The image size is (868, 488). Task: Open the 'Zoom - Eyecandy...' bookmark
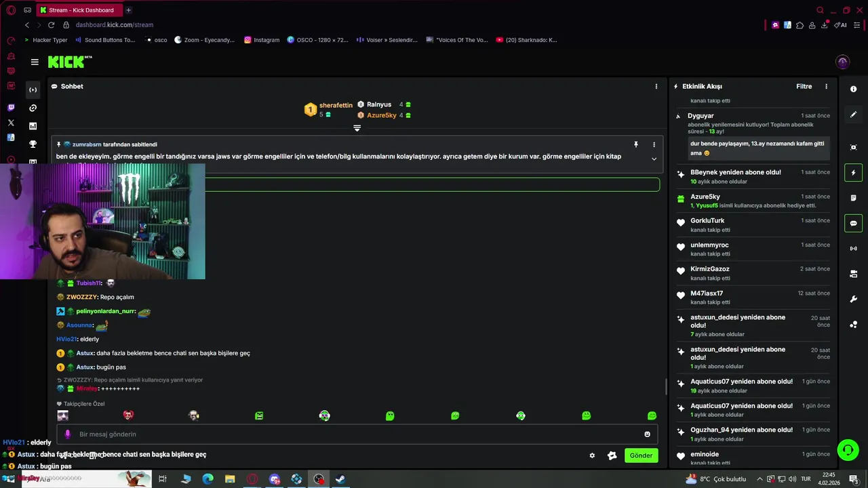click(x=204, y=40)
